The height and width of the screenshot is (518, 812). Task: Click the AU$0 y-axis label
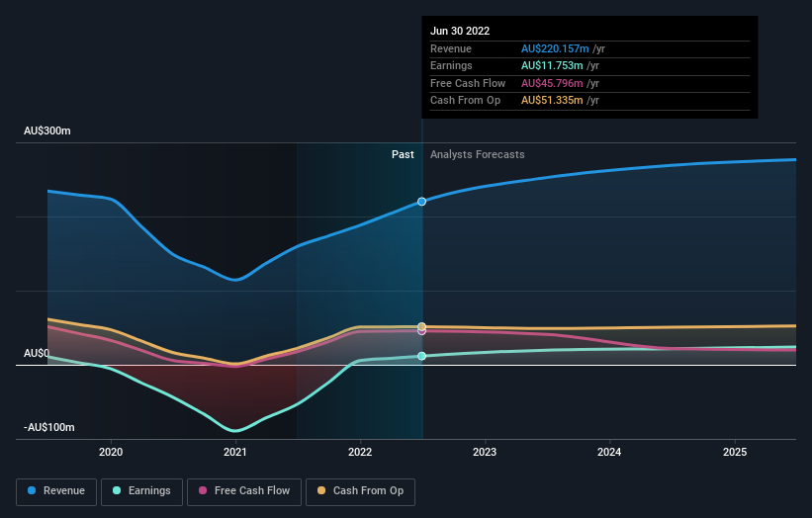click(37, 354)
